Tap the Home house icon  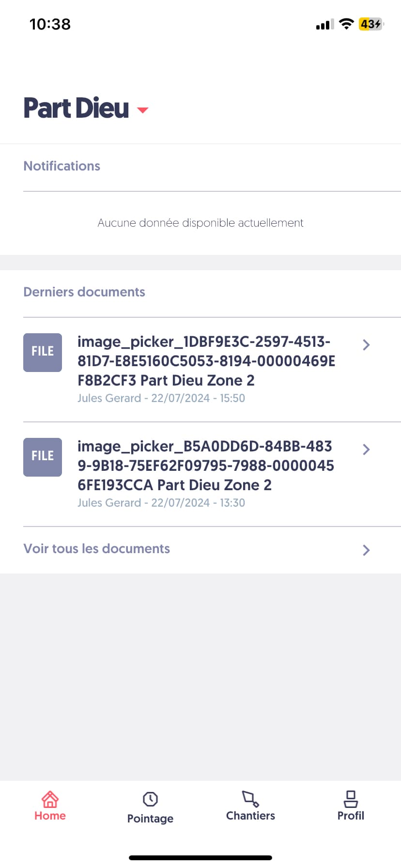[50, 799]
